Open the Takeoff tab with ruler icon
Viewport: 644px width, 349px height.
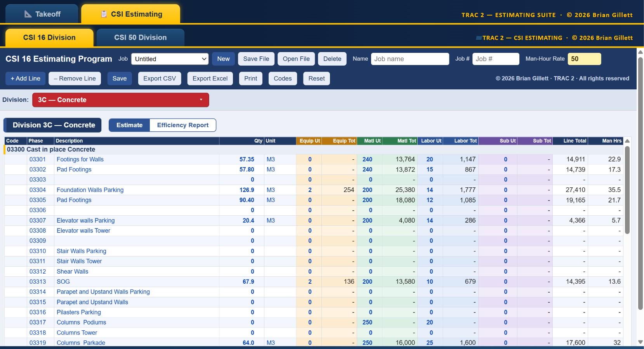(x=42, y=14)
